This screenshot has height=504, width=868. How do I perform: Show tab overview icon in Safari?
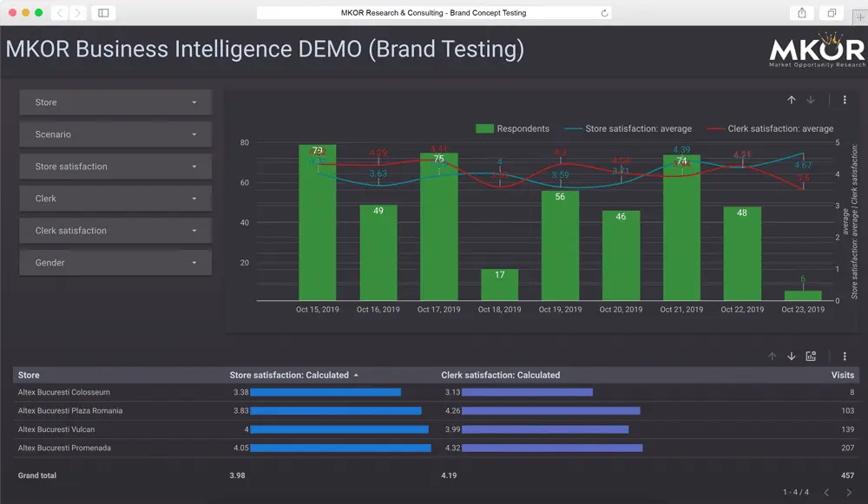point(832,13)
